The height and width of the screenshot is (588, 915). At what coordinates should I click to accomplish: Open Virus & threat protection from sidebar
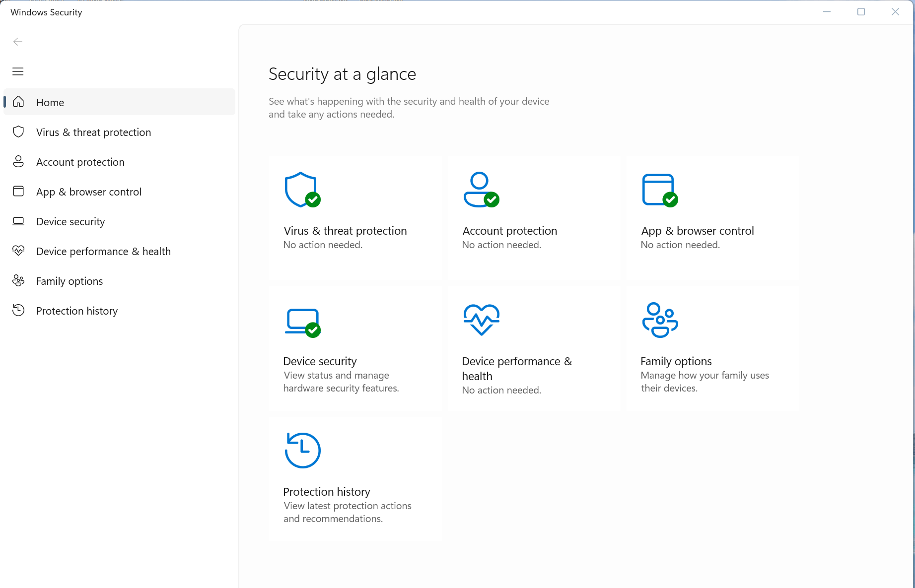tap(93, 132)
